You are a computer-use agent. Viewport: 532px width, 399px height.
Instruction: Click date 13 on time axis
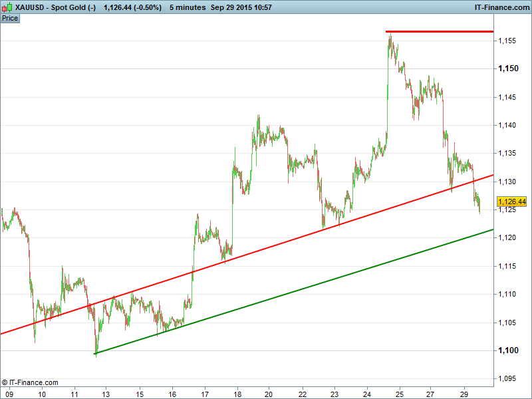pyautogui.click(x=106, y=394)
